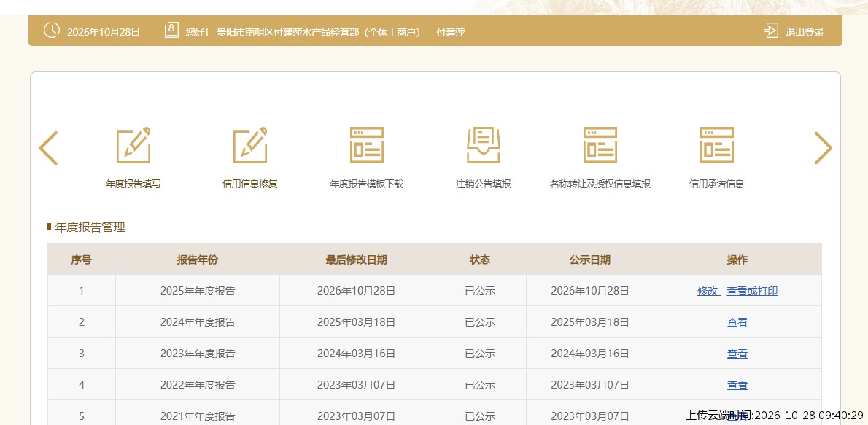The width and height of the screenshot is (868, 425).
Task: Select the 信用信息修复 label
Action: click(250, 184)
